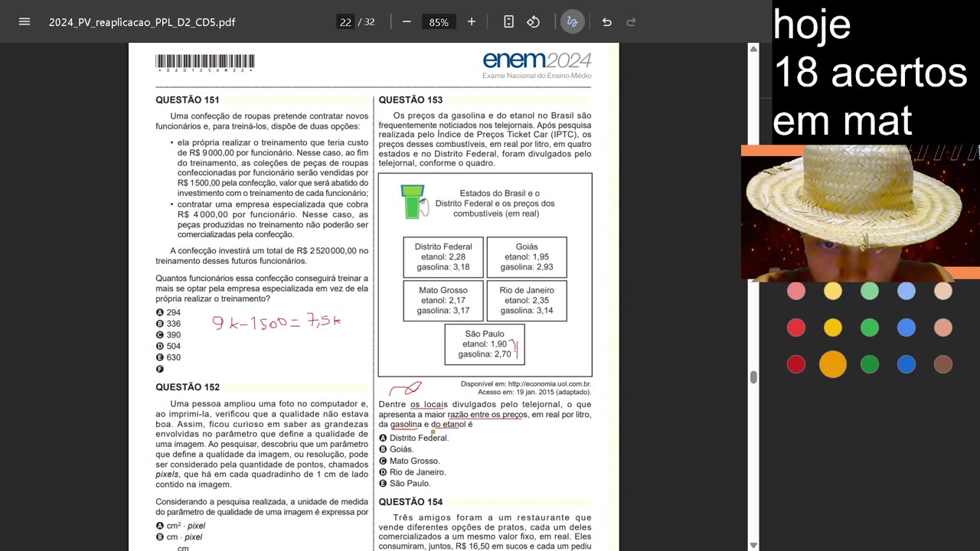The image size is (980, 551).
Task: Pick the dark green pen color
Action: tap(870, 364)
